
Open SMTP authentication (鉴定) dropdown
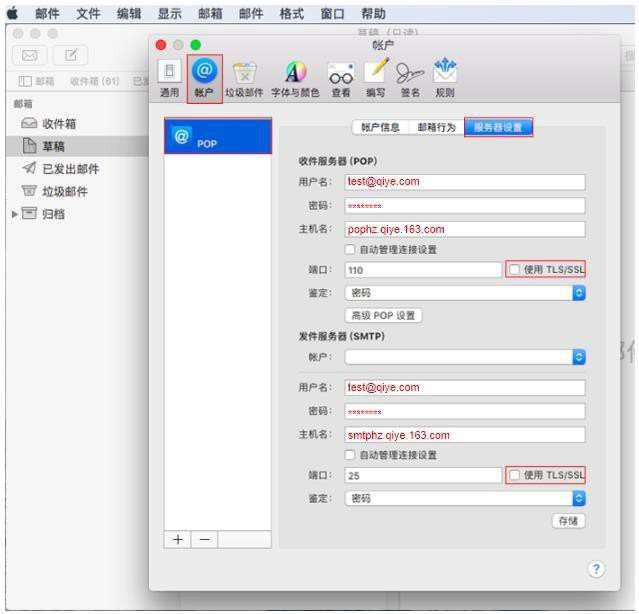click(x=465, y=498)
